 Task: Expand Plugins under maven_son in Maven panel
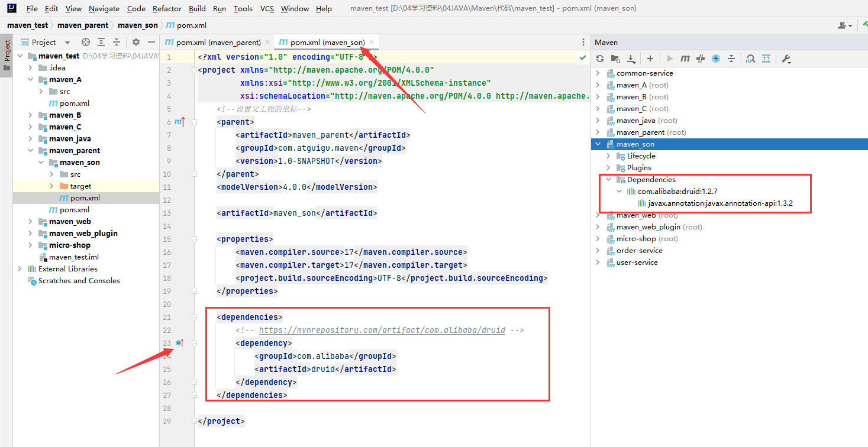click(608, 168)
